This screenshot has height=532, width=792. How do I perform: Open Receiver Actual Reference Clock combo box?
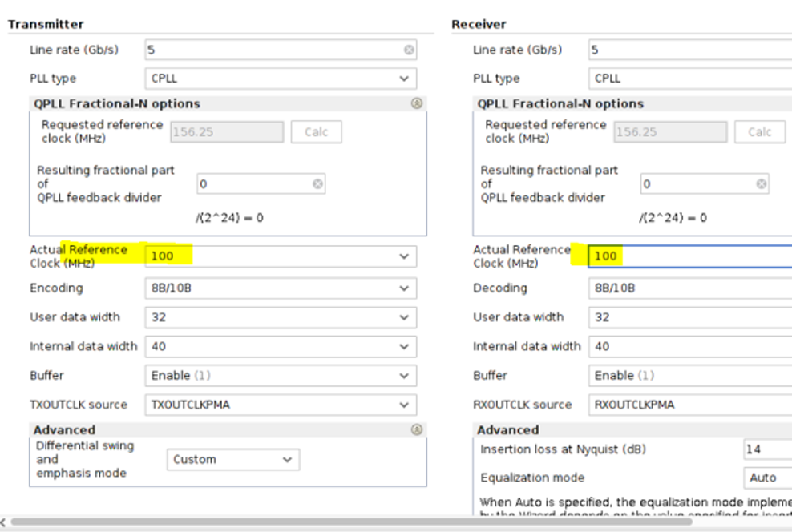[x=690, y=256]
